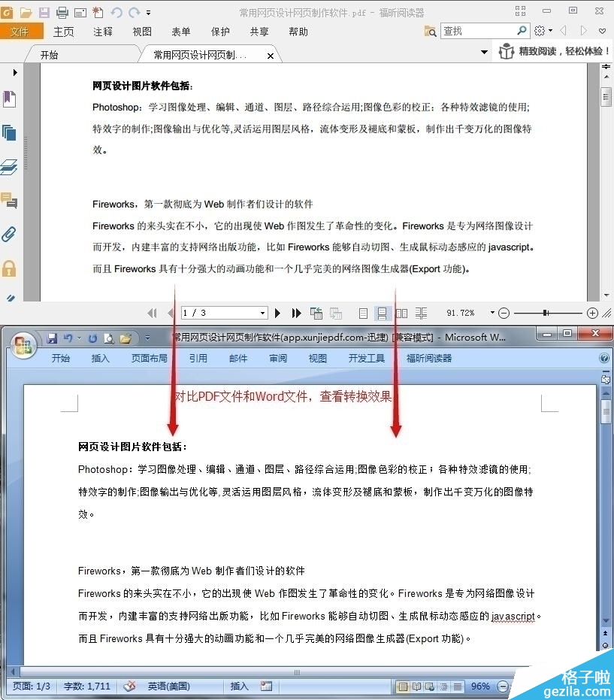Click 字数: 1,711 word count
This screenshot has width=614, height=700.
[87, 686]
